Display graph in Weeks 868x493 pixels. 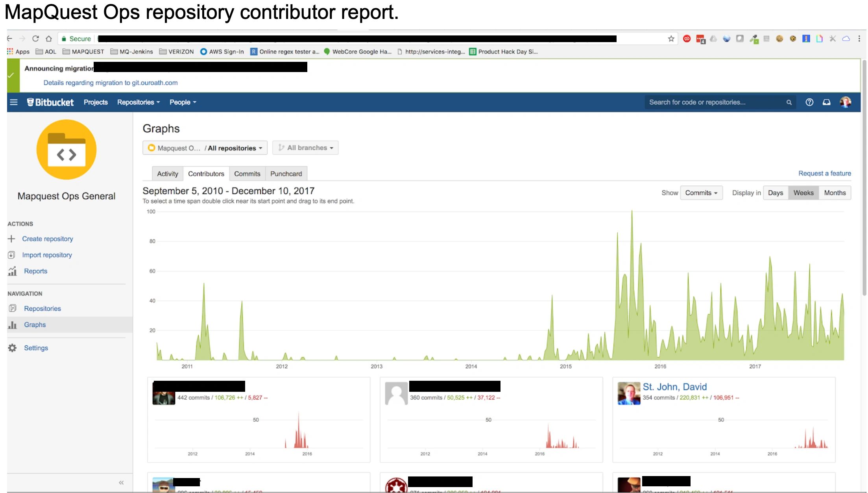(803, 193)
